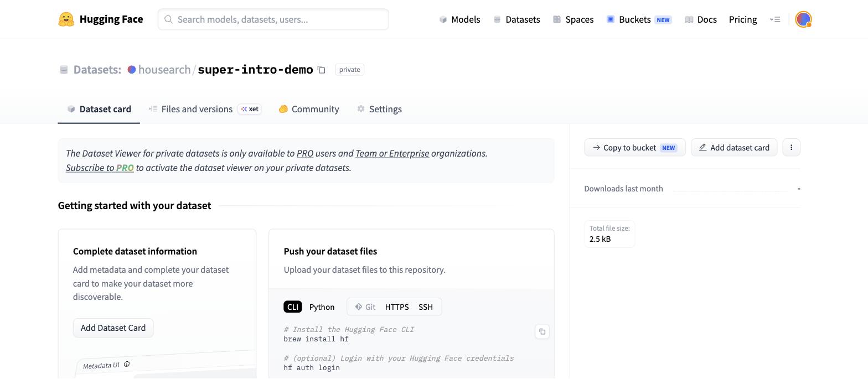
Task: Focus the search models and datasets field
Action: pos(273,19)
